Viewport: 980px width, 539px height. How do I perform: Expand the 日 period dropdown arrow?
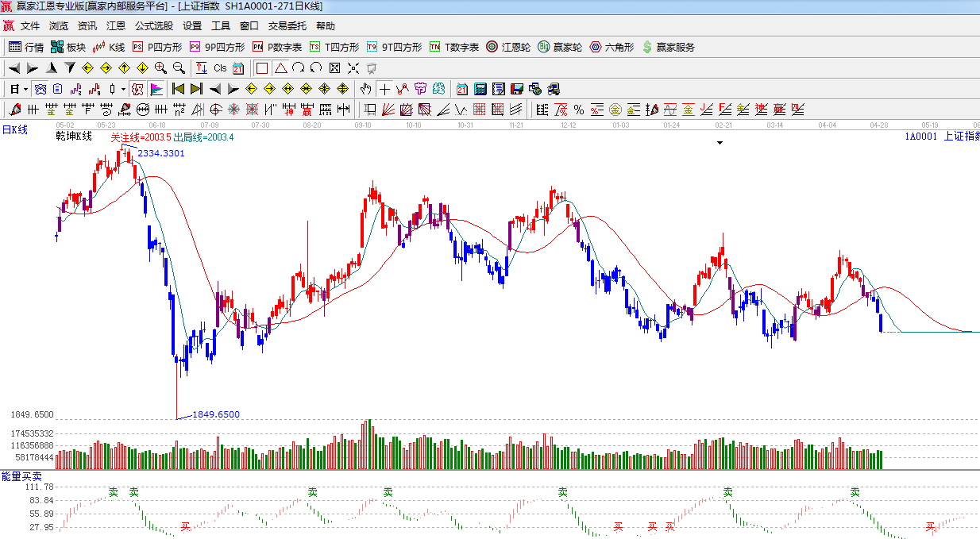[25, 89]
